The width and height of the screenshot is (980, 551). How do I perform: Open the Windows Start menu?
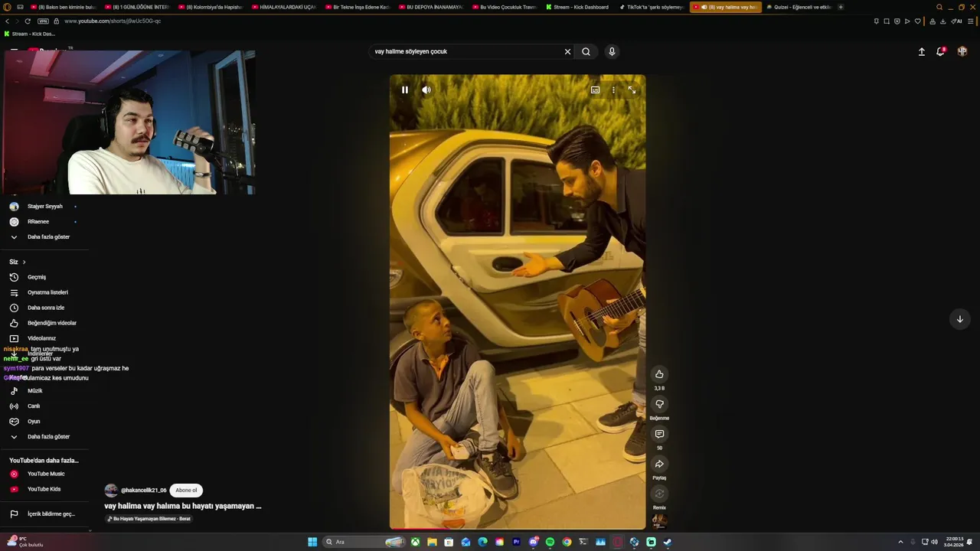click(x=312, y=542)
